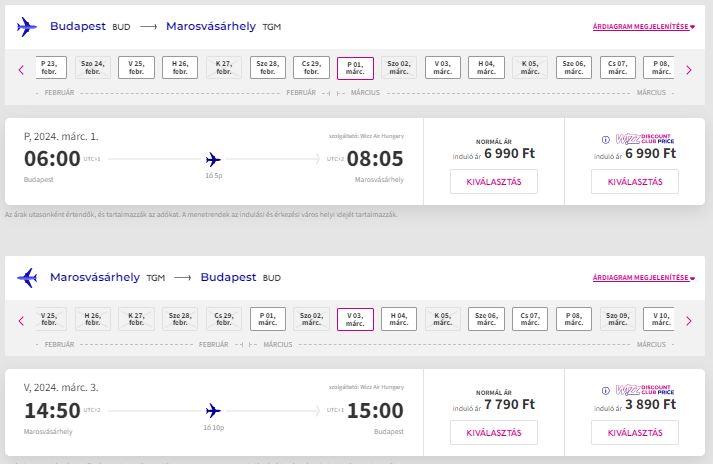Screen dimensions: 713x464
Task: Show earlier return dates with left arrow
Action: pyautogui.click(x=21, y=321)
